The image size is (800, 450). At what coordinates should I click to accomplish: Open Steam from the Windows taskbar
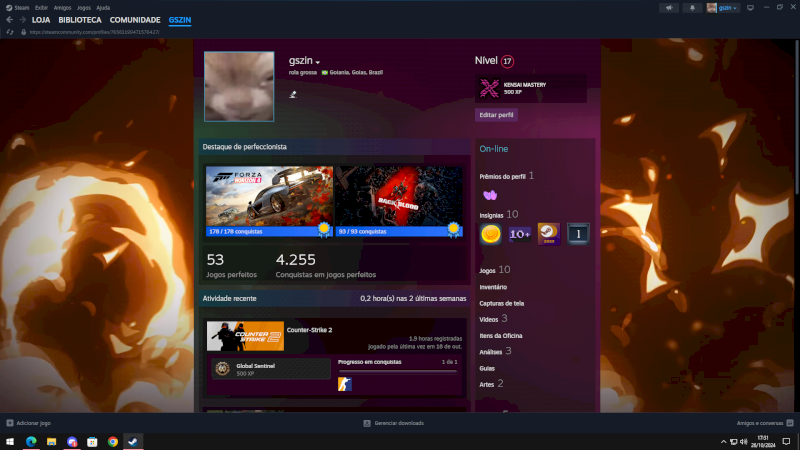click(133, 441)
